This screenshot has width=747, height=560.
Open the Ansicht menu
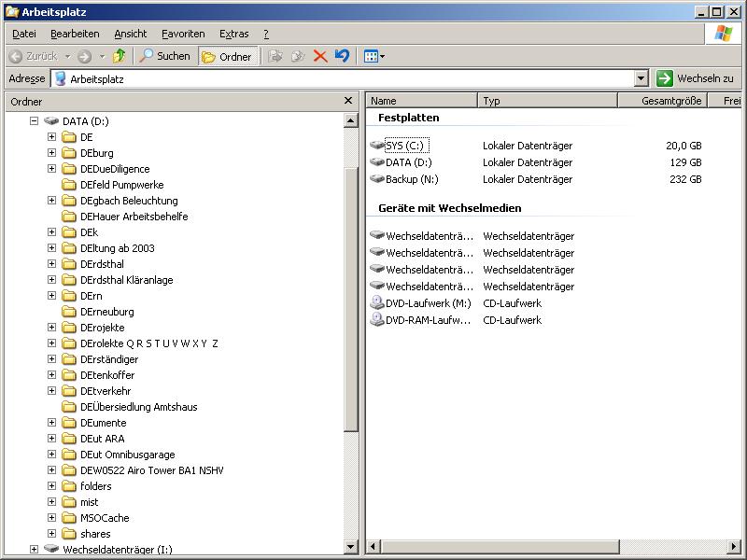(131, 34)
